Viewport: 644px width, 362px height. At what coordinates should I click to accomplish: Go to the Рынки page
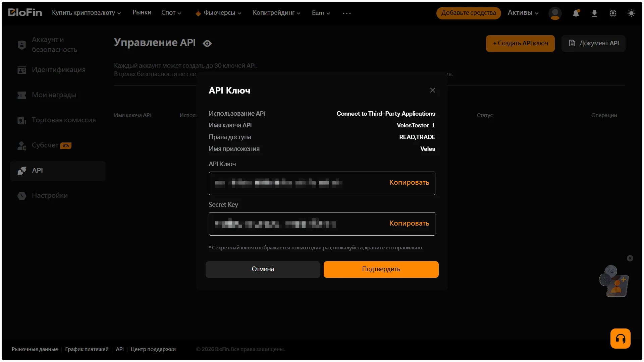[142, 12]
